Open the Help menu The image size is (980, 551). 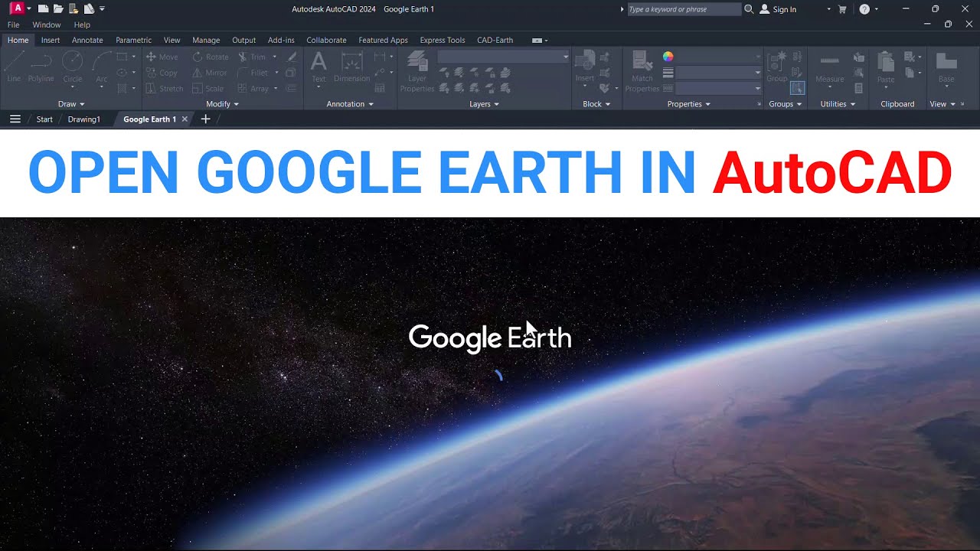[82, 24]
